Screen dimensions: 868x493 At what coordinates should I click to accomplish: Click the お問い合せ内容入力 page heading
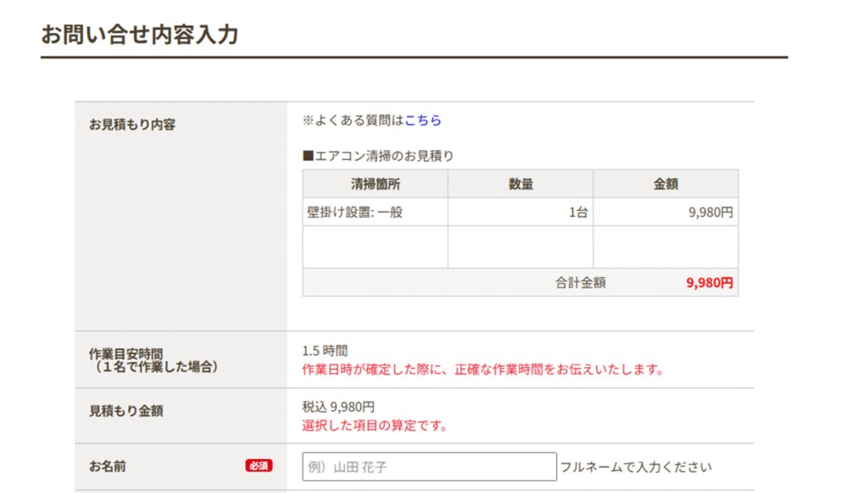pos(140,35)
